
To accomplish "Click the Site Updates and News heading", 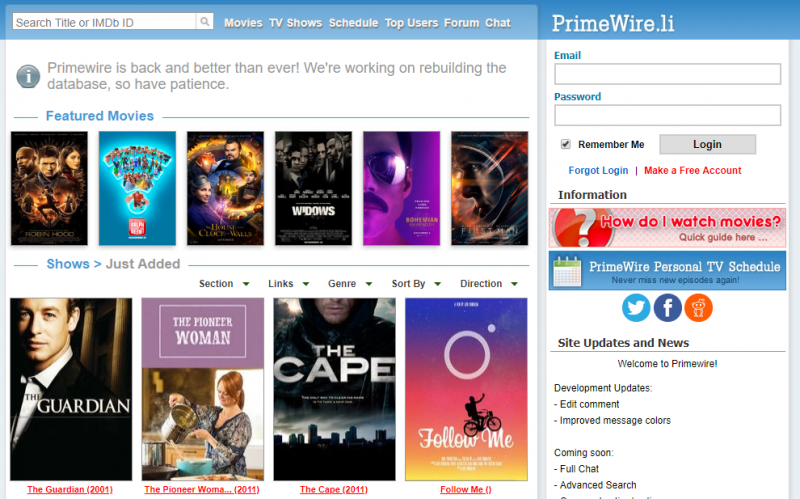I will 623,343.
